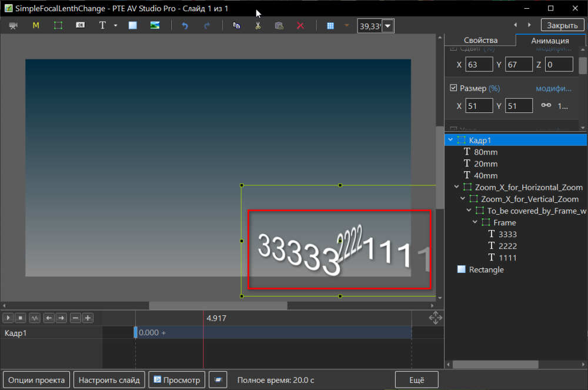Click the Опции проекта button

point(36,380)
